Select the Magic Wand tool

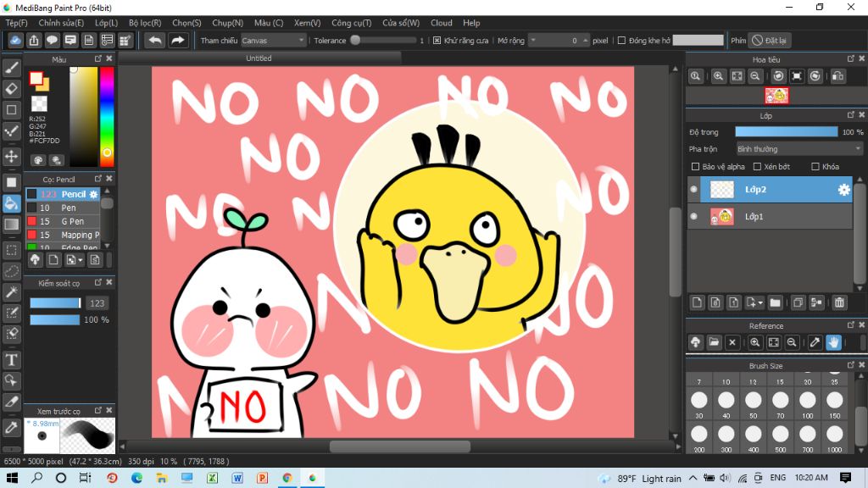[x=12, y=292]
